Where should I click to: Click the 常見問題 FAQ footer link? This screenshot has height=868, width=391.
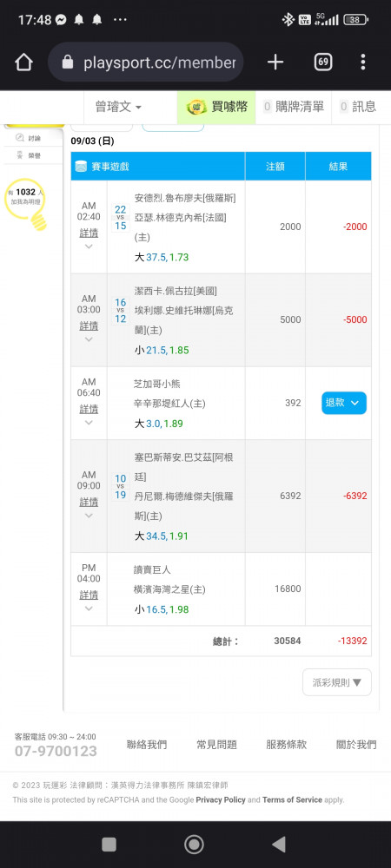[x=216, y=745]
